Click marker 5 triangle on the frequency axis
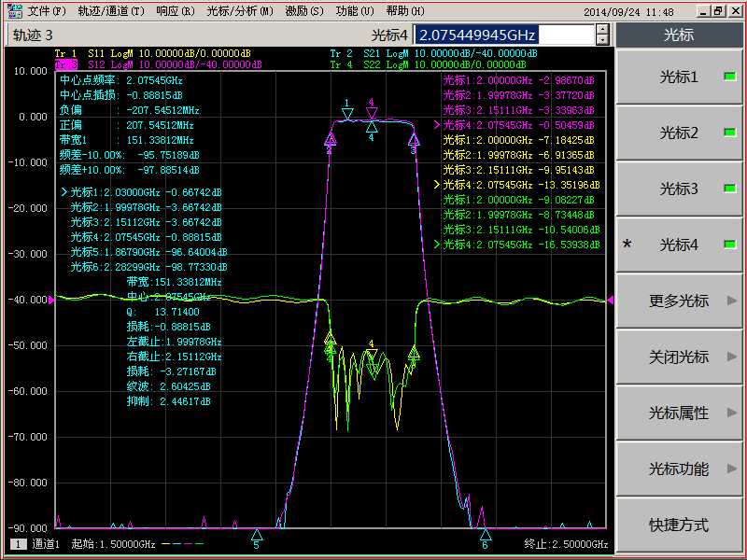 click(257, 535)
